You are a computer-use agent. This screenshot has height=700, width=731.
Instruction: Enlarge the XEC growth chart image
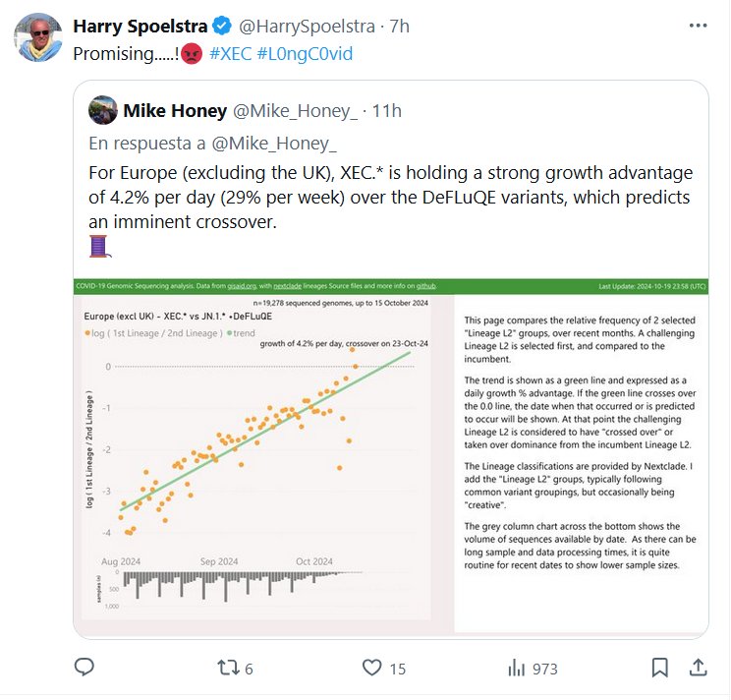(x=390, y=454)
